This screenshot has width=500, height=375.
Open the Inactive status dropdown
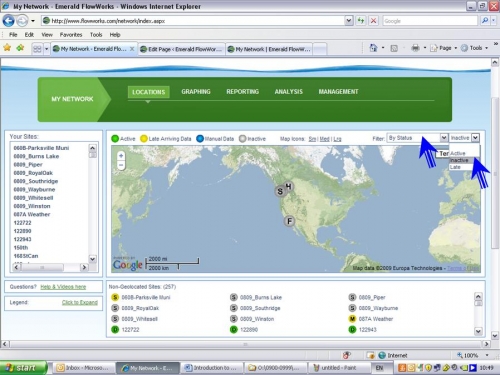pyautogui.click(x=475, y=138)
